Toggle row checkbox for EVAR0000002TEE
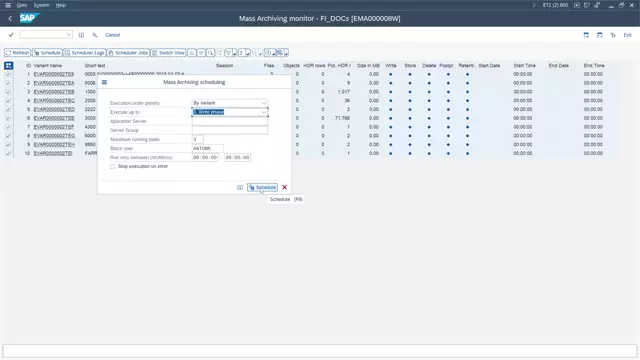 [8, 118]
